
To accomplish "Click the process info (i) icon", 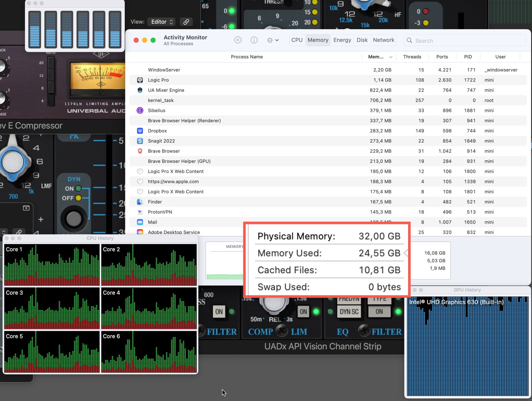I will click(254, 40).
